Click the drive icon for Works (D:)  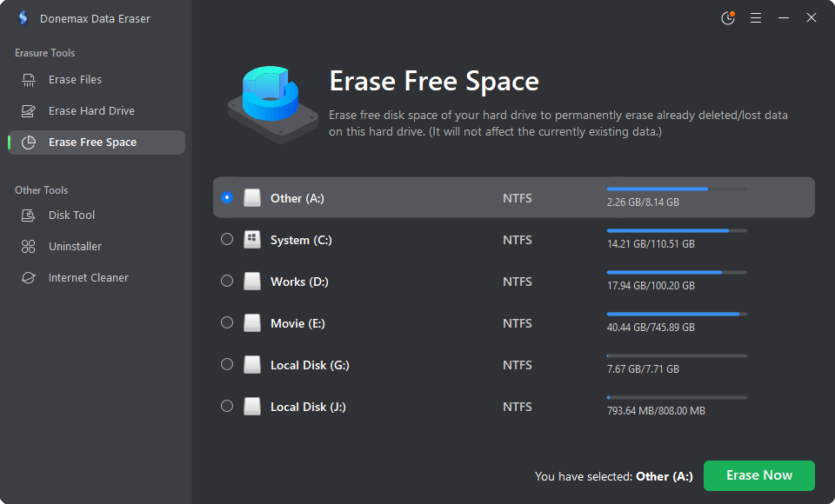tap(252, 281)
